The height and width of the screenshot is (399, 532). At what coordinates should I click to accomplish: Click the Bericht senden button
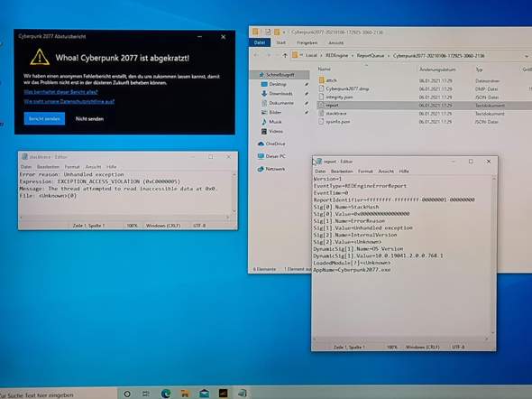coord(44,118)
